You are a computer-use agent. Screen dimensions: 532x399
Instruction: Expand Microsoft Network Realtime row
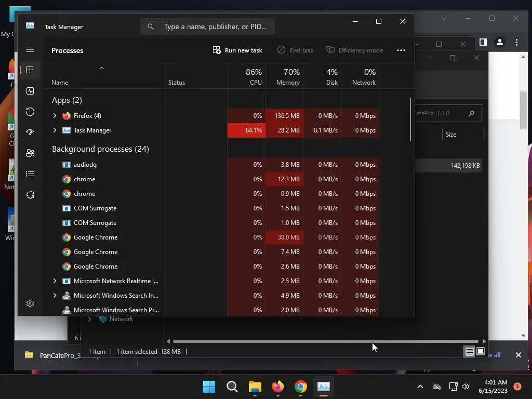point(55,281)
